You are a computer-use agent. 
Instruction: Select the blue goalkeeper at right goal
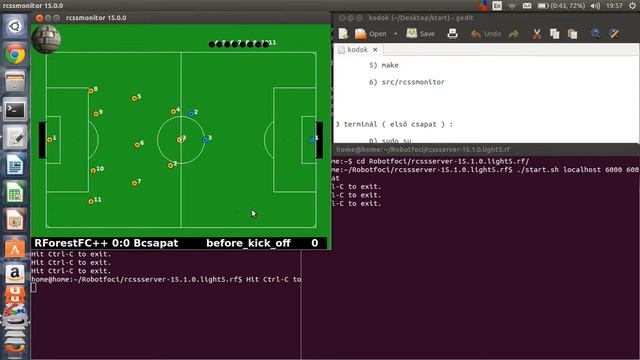pyautogui.click(x=312, y=140)
